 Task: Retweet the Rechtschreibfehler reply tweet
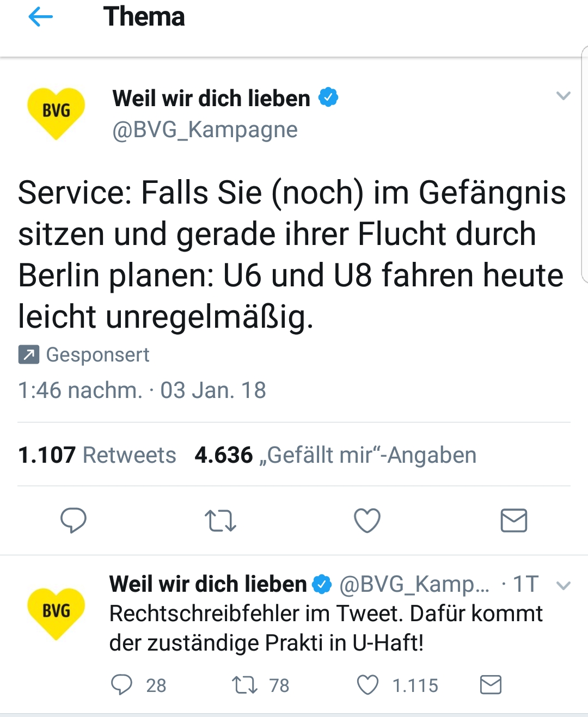click(x=244, y=685)
